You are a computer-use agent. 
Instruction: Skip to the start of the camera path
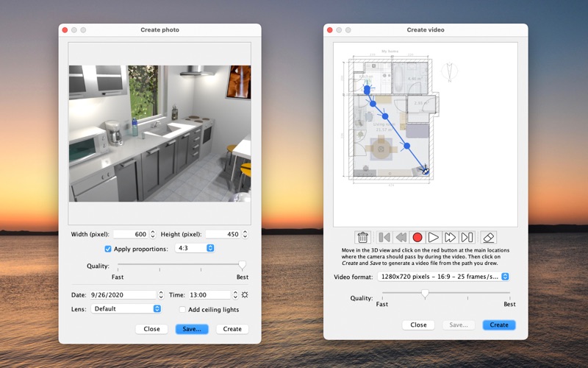[x=384, y=237]
